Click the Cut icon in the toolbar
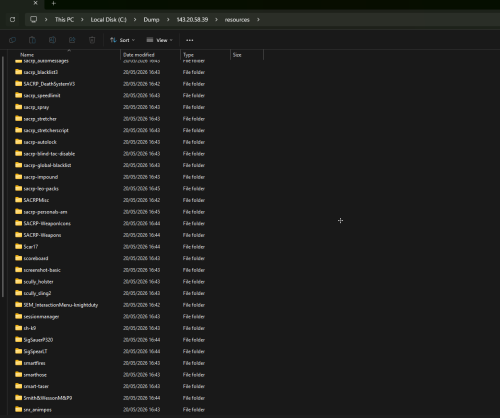Viewport: 500px width, 418px height. [x=12, y=40]
